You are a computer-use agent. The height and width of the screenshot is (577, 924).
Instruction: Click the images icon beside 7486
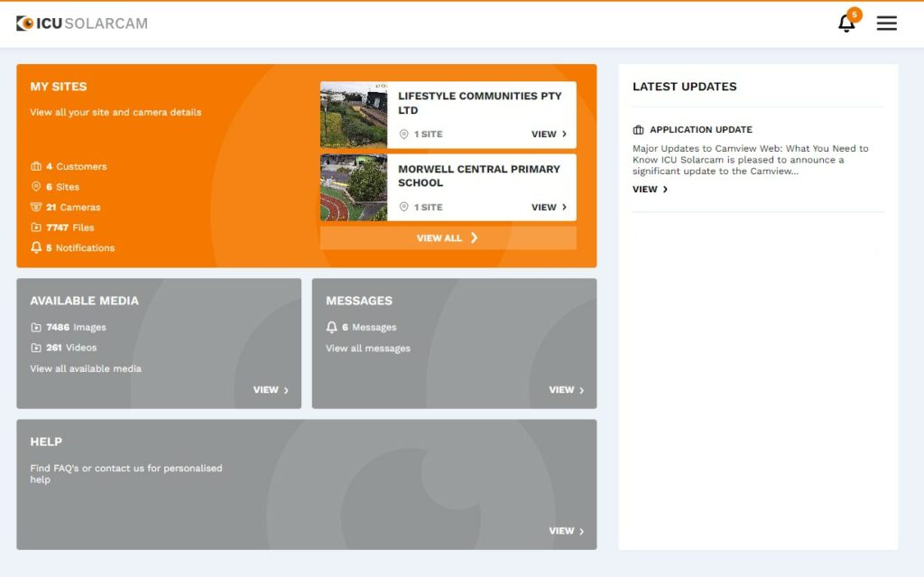point(36,328)
